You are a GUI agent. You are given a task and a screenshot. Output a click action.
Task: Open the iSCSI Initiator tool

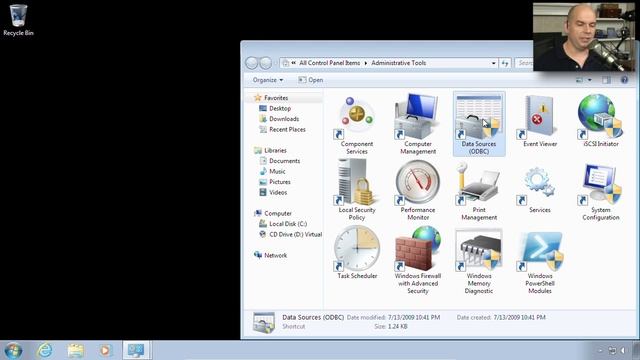tap(600, 121)
